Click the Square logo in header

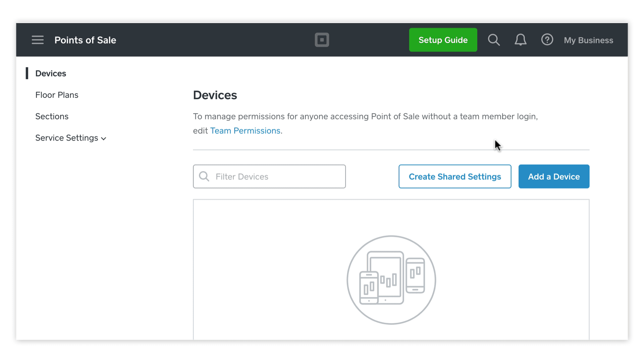[x=322, y=40]
